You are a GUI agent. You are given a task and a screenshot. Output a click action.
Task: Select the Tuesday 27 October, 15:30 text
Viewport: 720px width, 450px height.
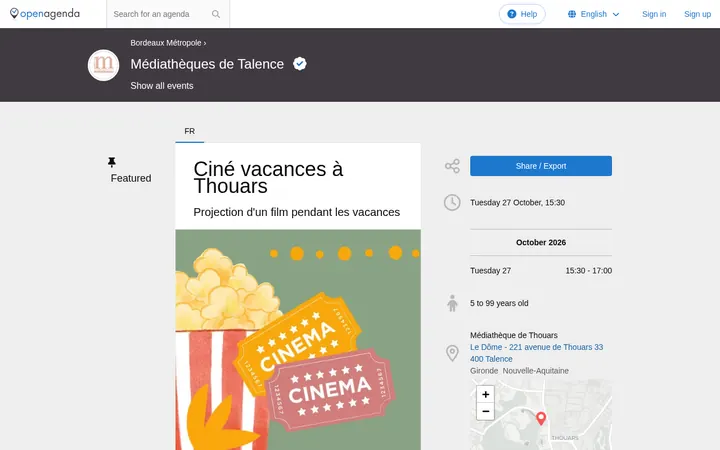coord(517,202)
